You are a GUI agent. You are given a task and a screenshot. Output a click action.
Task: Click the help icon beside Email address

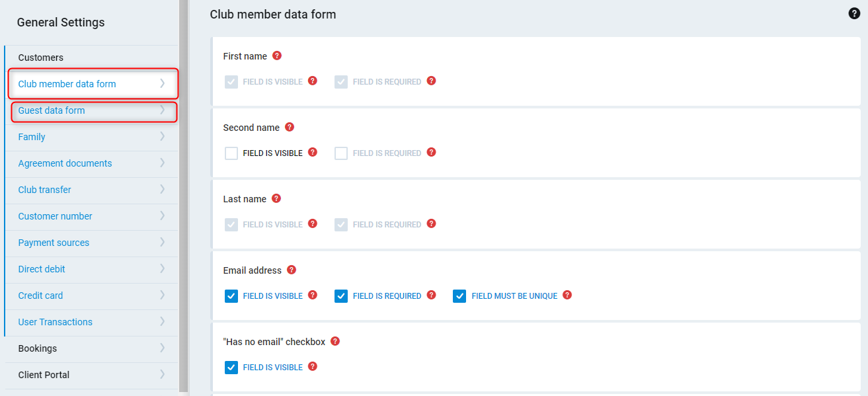(292, 270)
